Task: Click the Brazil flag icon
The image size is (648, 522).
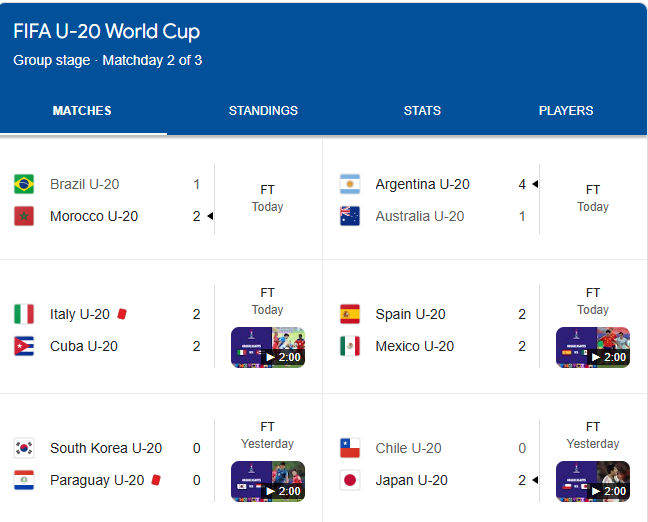Action: 24,184
